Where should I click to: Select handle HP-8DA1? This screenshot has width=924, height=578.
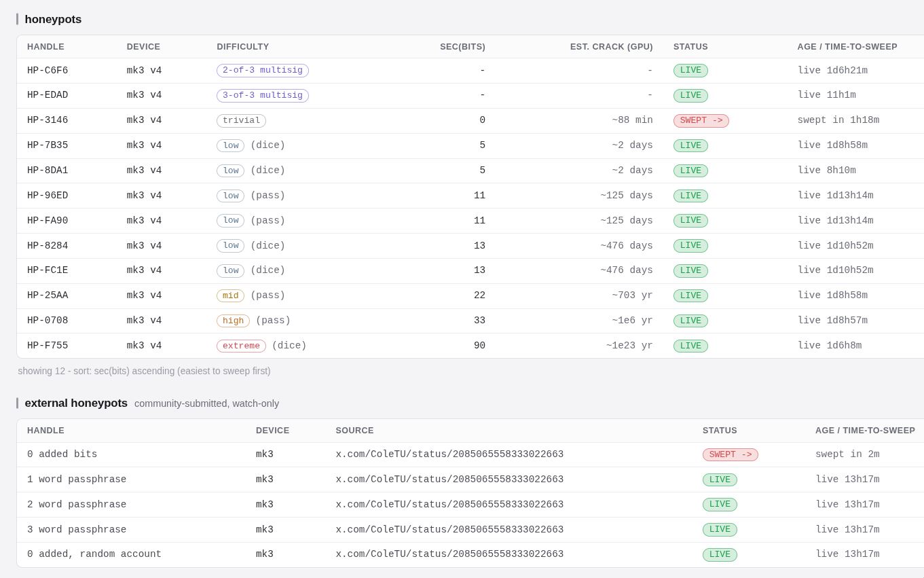(48, 170)
